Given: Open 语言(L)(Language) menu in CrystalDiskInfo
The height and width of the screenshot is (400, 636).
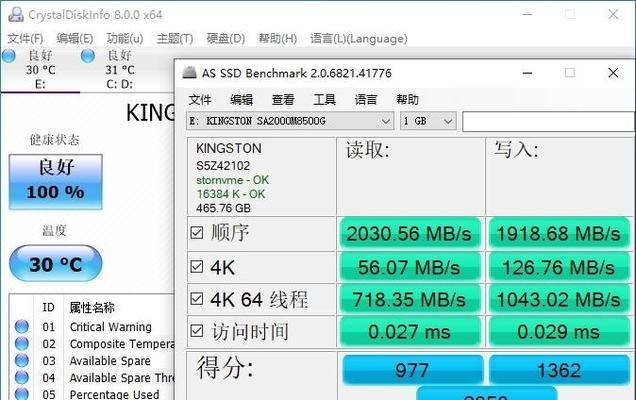Looking at the screenshot, I should [x=359, y=39].
